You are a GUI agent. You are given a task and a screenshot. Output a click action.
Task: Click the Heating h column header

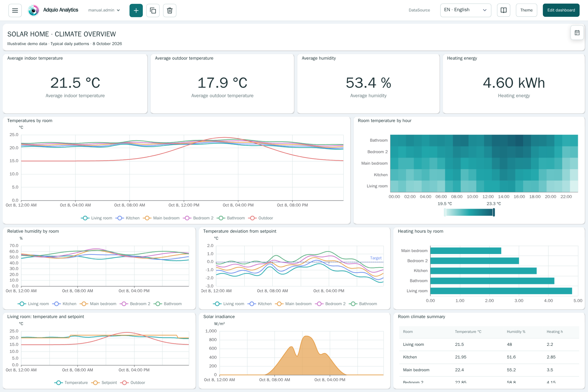[554, 332]
